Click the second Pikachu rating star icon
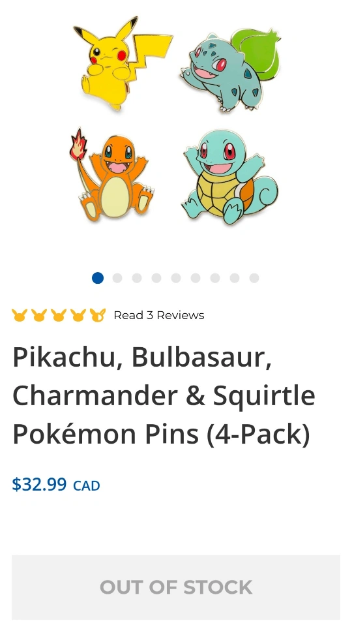352x644 pixels. click(39, 315)
